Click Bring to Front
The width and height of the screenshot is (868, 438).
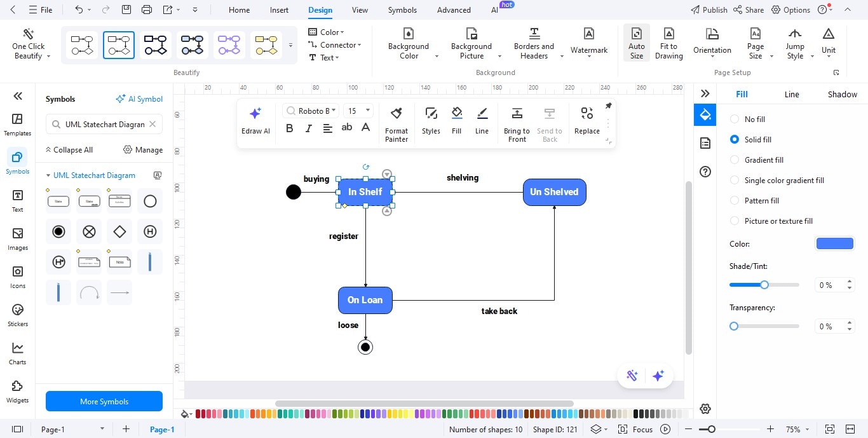(517, 125)
